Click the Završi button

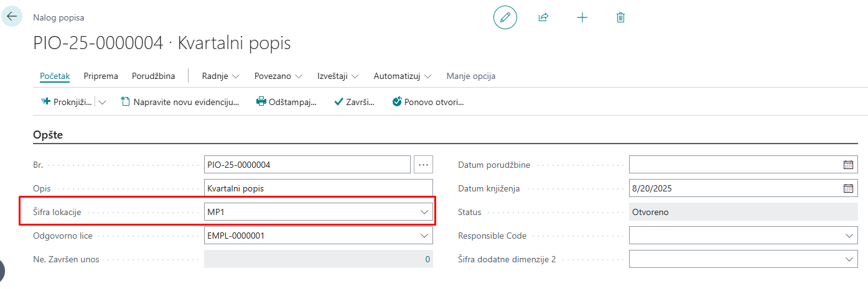pos(354,102)
